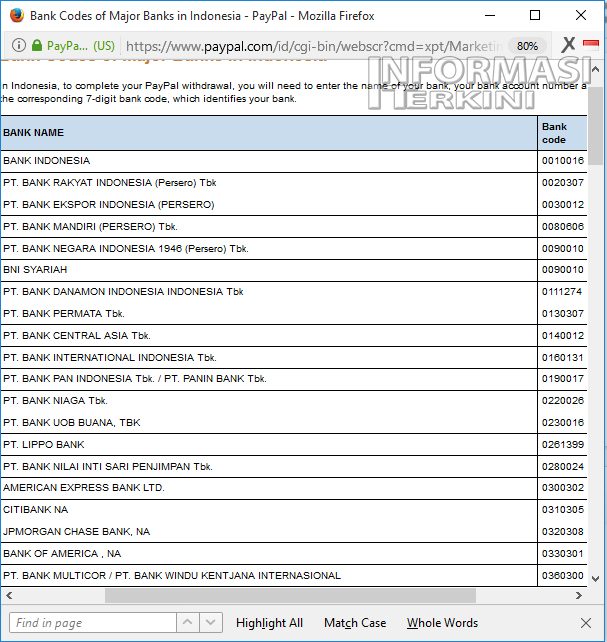Click the site information icon in address bar
This screenshot has width=607, height=642.
tap(18, 45)
